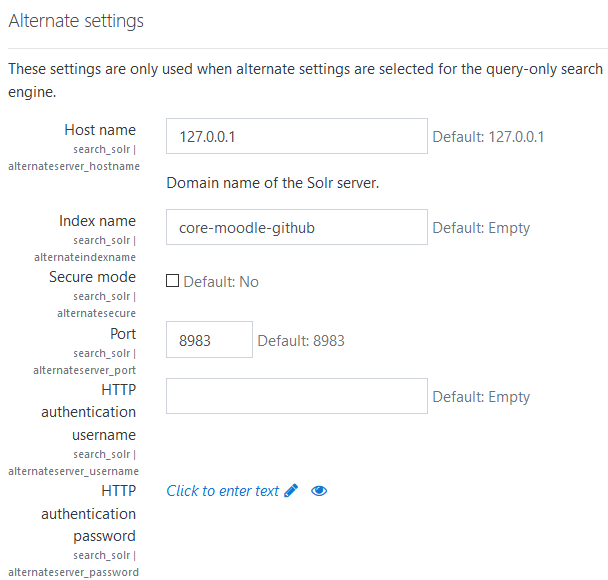Click the 'Default: No' text beside the checkbox

click(x=221, y=282)
